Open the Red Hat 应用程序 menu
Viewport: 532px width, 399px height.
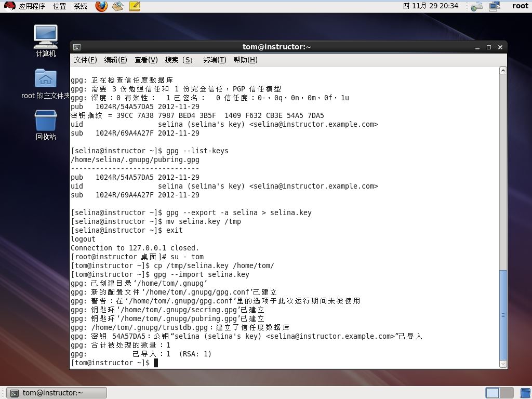coord(24,6)
